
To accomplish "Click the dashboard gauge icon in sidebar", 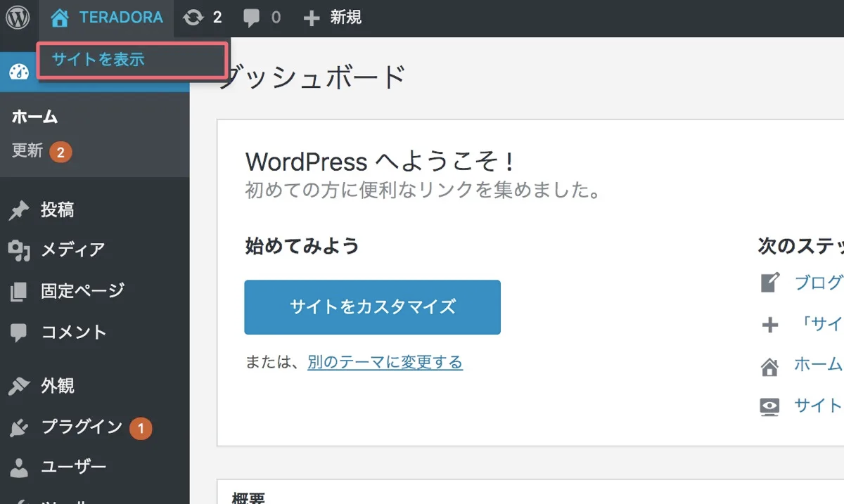I will 19,72.
